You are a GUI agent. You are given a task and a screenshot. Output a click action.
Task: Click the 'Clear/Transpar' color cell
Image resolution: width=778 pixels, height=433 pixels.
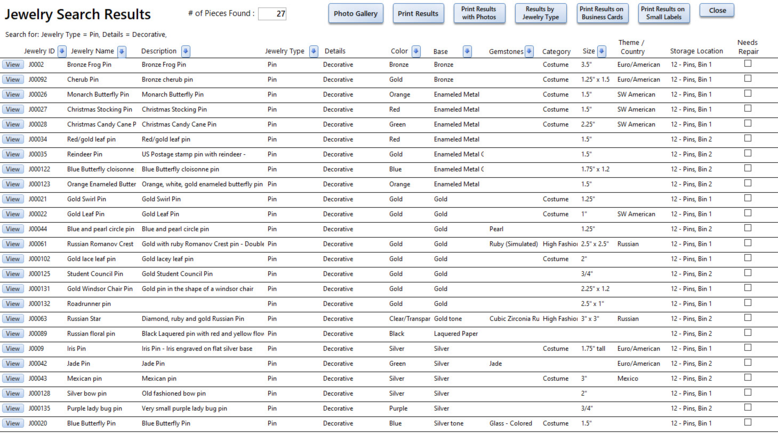click(409, 318)
